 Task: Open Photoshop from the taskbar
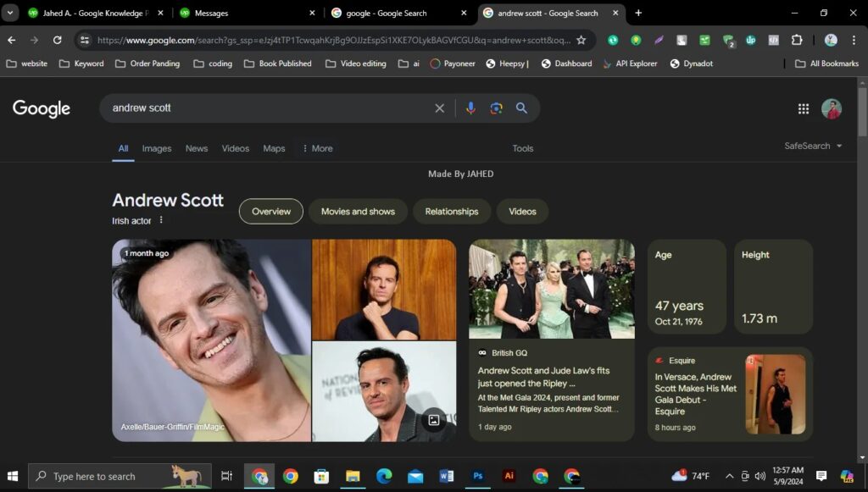pos(478,476)
